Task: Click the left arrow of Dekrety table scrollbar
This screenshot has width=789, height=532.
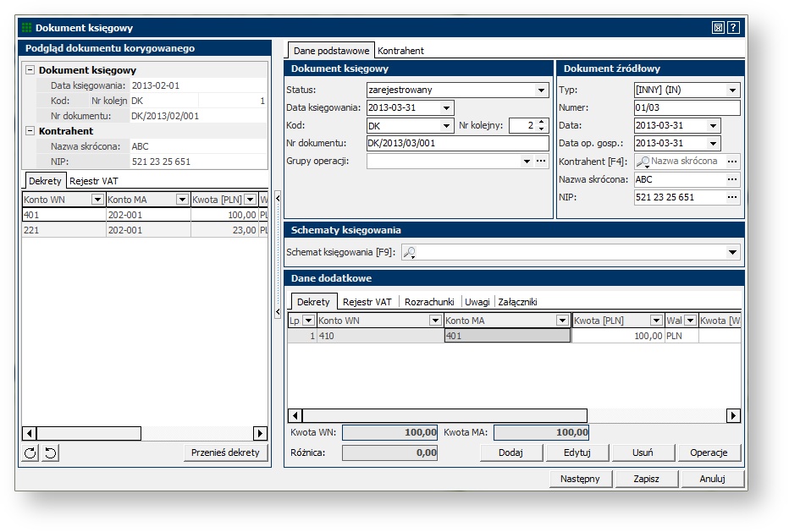Action: [295, 415]
